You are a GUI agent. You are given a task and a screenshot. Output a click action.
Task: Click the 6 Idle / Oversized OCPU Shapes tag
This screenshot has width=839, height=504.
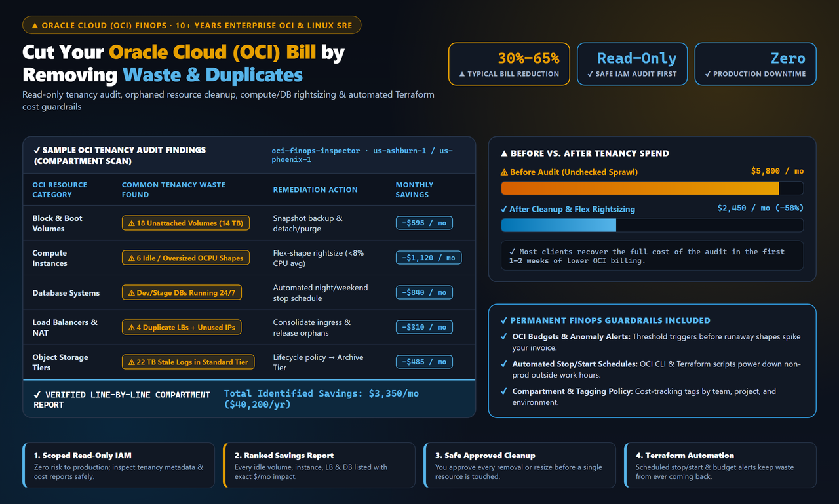[x=185, y=258]
